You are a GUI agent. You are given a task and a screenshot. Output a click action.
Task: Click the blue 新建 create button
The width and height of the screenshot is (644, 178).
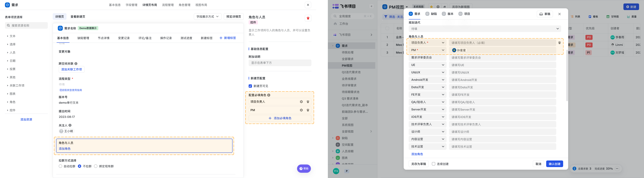click(x=631, y=7)
